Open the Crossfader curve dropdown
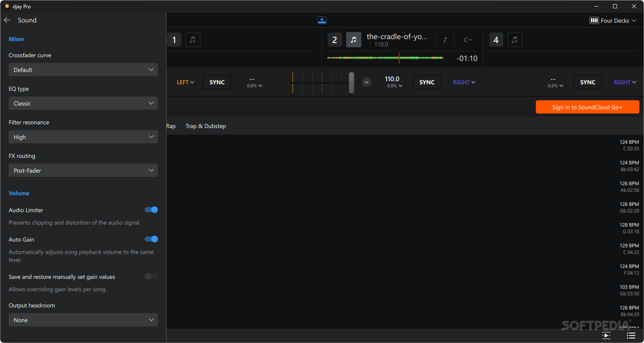644x343 pixels. (83, 70)
